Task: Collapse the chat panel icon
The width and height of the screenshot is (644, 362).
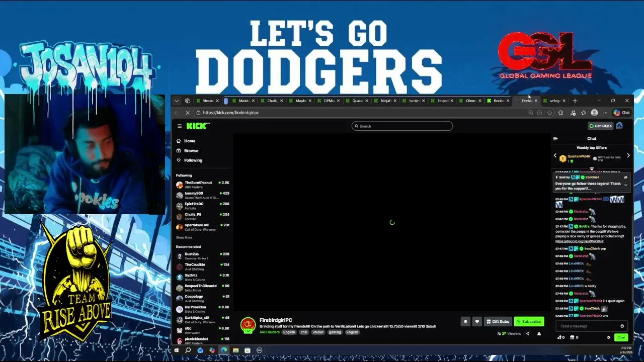Action: click(555, 139)
